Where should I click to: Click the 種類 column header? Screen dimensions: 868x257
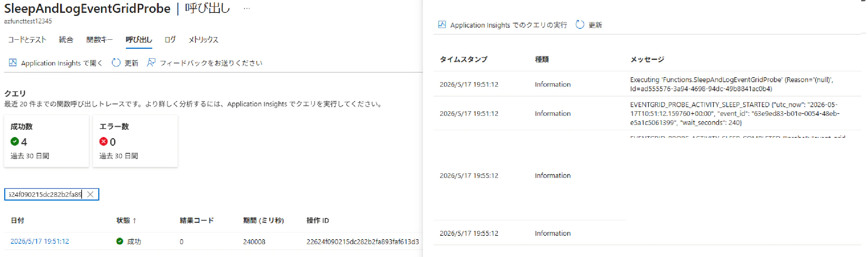click(542, 59)
